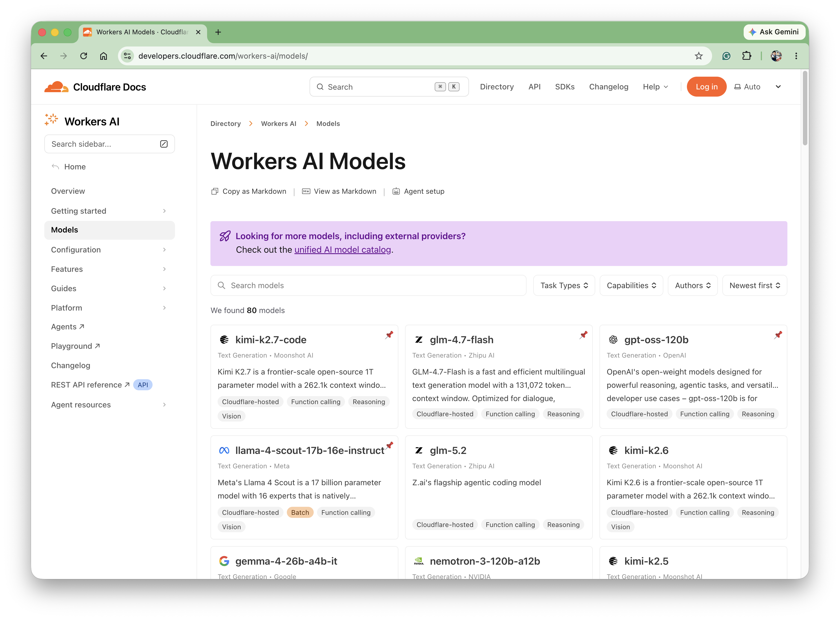Open the Newest first sort dropdown

coord(755,286)
